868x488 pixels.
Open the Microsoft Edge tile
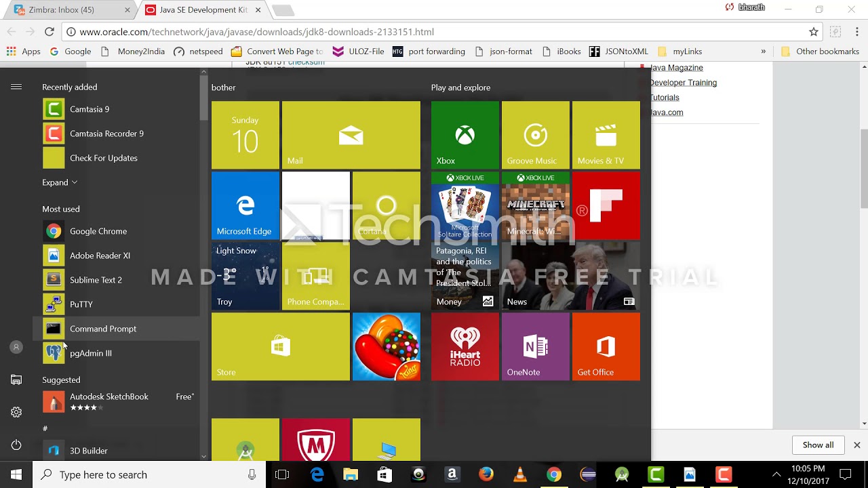[x=245, y=205]
